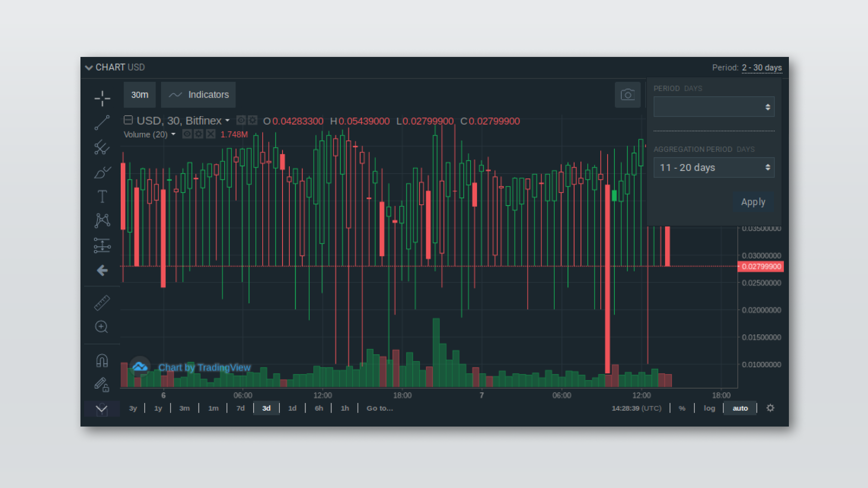Select the ruler measure tool
Screen dimensions: 868x488
[102, 303]
